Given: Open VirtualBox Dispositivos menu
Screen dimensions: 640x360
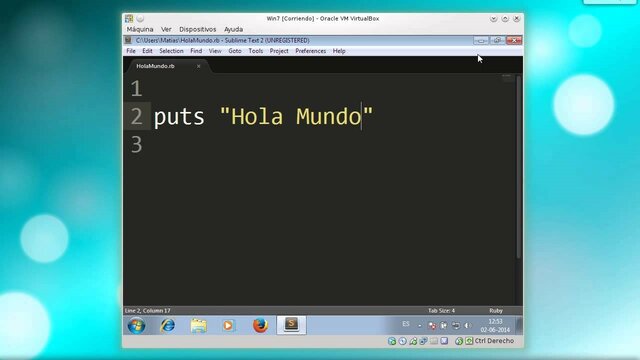Looking at the screenshot, I should point(198,29).
